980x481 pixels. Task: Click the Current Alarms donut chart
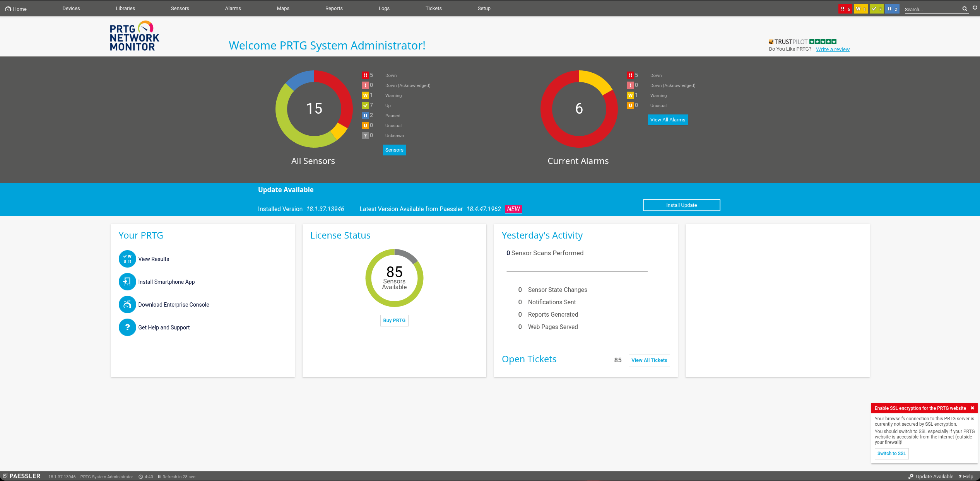(579, 109)
